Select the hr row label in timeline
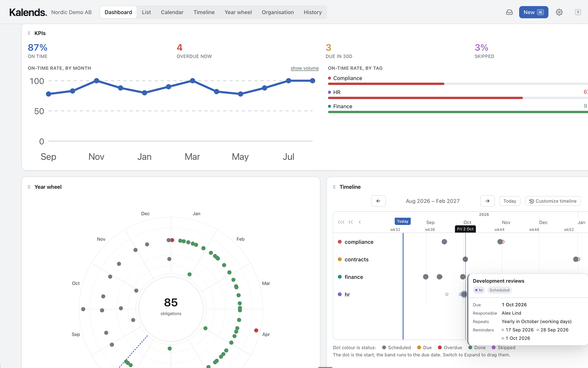 tap(347, 295)
